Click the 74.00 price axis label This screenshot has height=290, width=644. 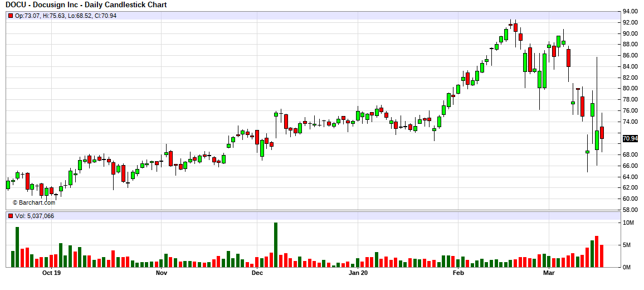631,122
